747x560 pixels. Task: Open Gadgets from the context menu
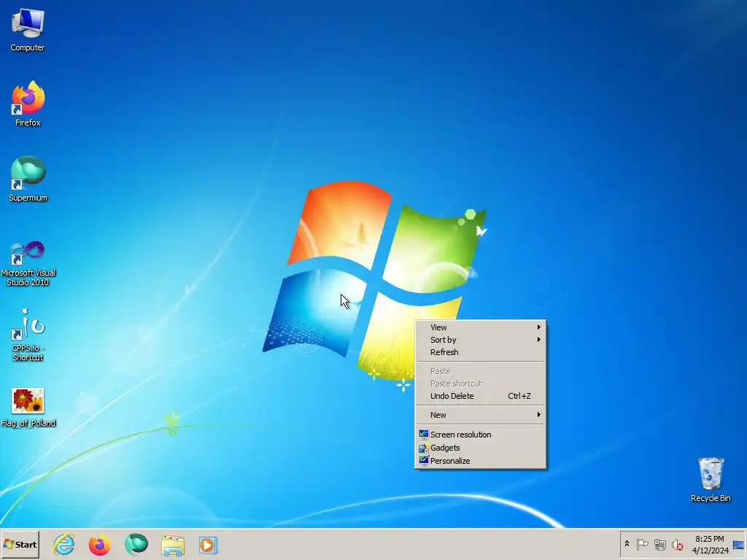[x=481, y=448]
